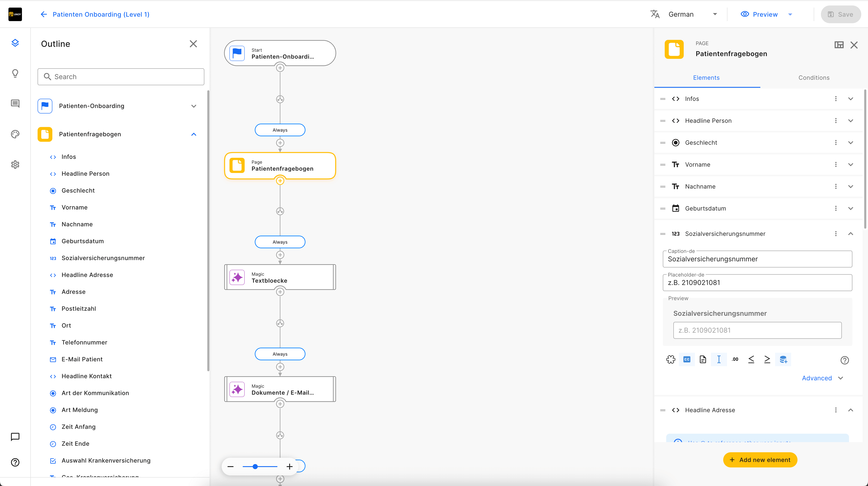Collapse Patientenfragebogen in the Outline
The width and height of the screenshot is (868, 486).
click(x=194, y=134)
